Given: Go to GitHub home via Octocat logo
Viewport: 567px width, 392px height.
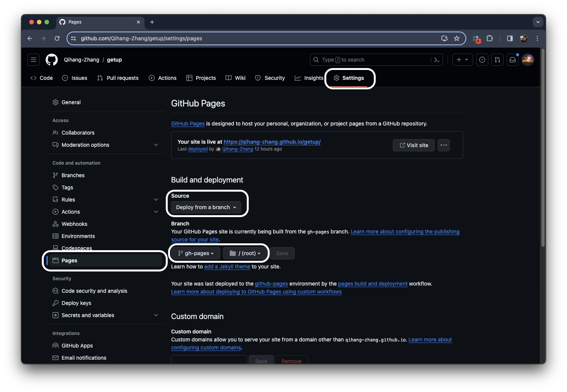Looking at the screenshot, I should (x=52, y=60).
